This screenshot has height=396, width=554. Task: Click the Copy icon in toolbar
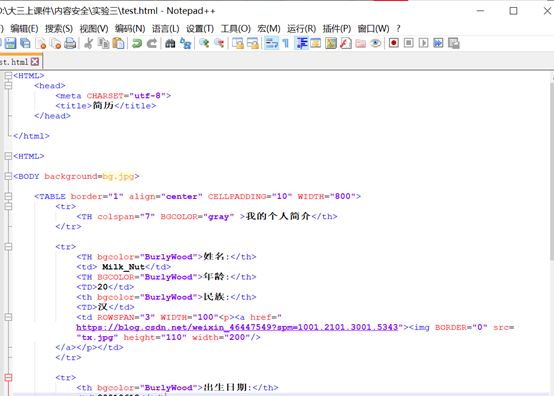click(x=103, y=43)
